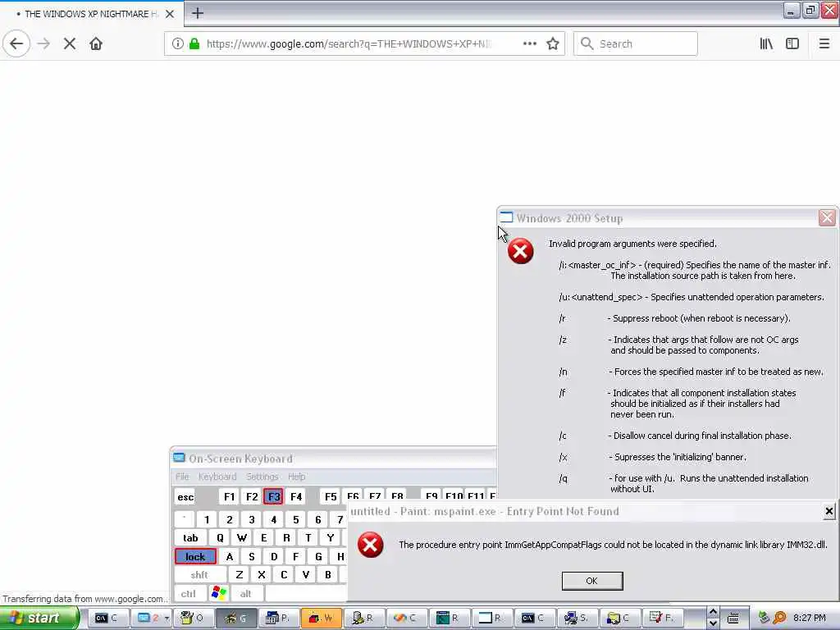The image size is (840, 630).
Task: Toggle the caps lock key
Action: pos(195,557)
